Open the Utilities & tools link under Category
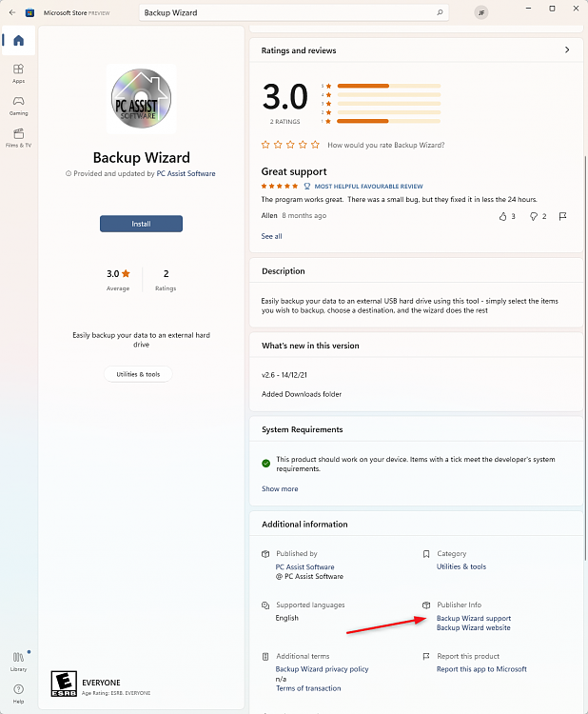This screenshot has width=588, height=714. click(x=461, y=566)
